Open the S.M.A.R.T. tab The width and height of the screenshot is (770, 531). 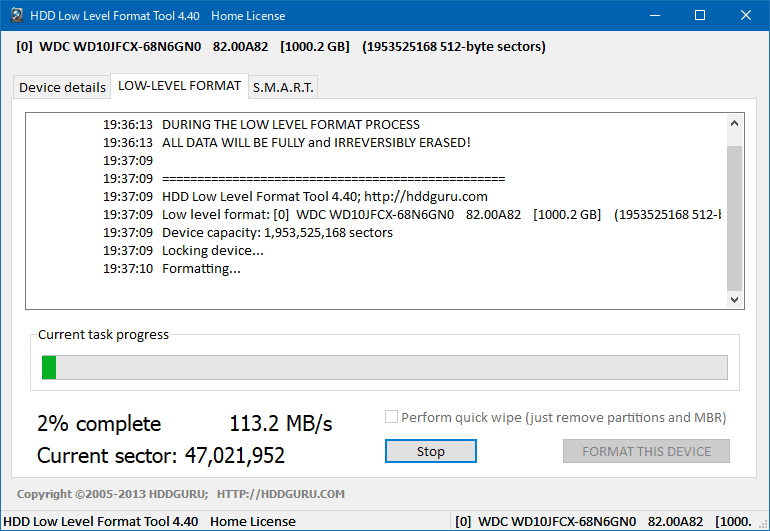coord(283,87)
